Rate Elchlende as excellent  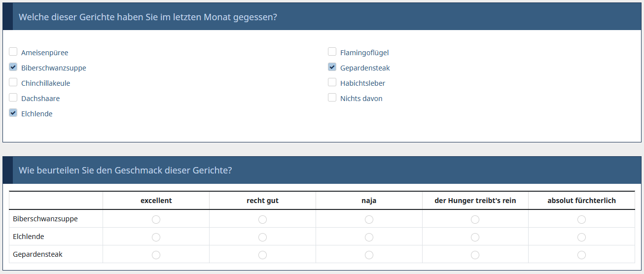(156, 237)
